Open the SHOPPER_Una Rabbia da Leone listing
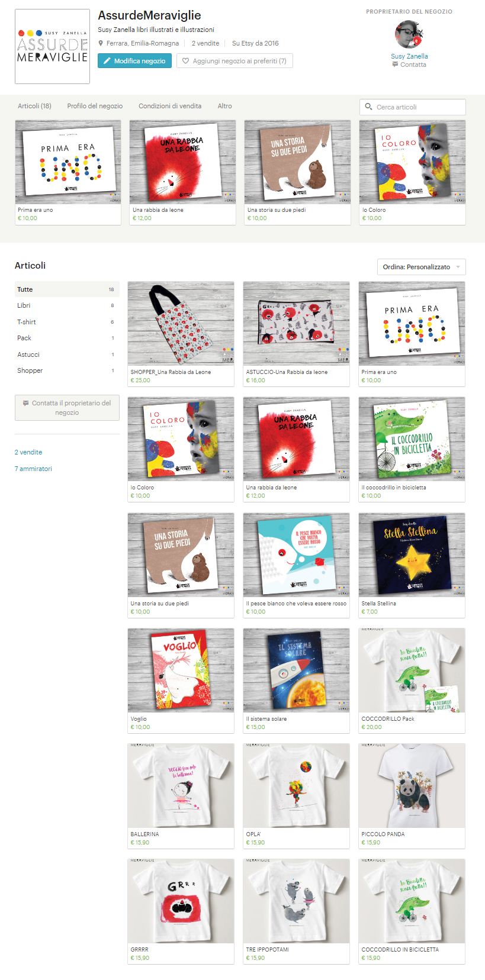Screen dimensions: 485x980 (181, 334)
